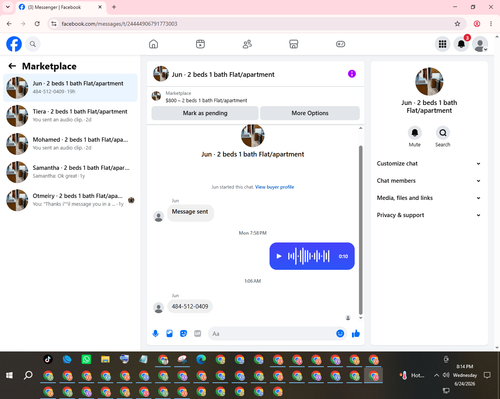Open Mohamed's apartment conversation
The image size is (500, 399).
pos(70,144)
